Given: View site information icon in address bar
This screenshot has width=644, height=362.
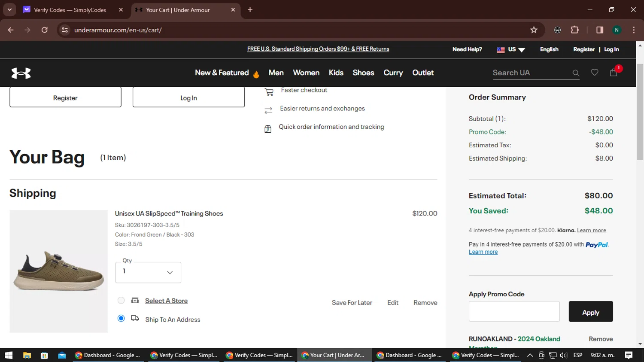Looking at the screenshot, I should click(65, 30).
